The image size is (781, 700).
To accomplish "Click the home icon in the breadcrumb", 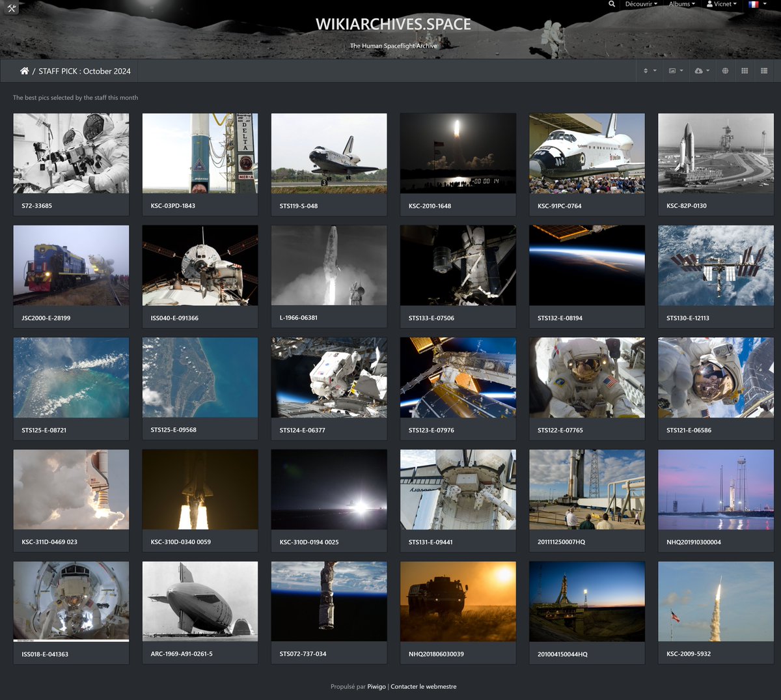I will point(24,70).
